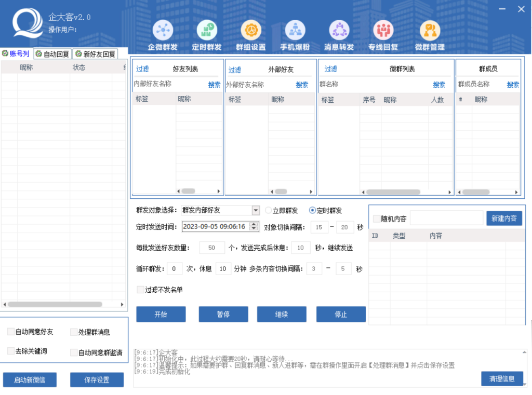
Task: Open the 消息转发 icon
Action: (x=339, y=31)
